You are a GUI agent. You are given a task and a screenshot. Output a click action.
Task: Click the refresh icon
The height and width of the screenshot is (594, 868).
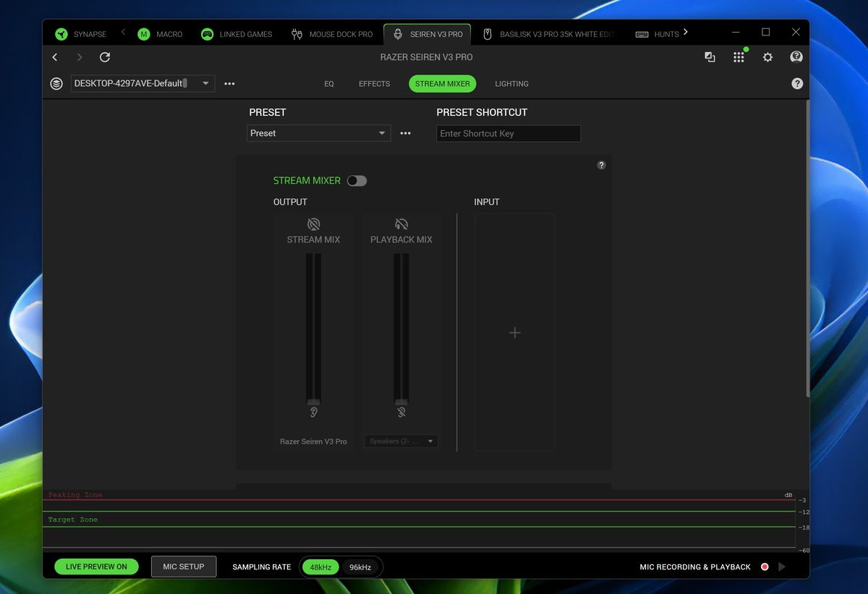tap(105, 57)
